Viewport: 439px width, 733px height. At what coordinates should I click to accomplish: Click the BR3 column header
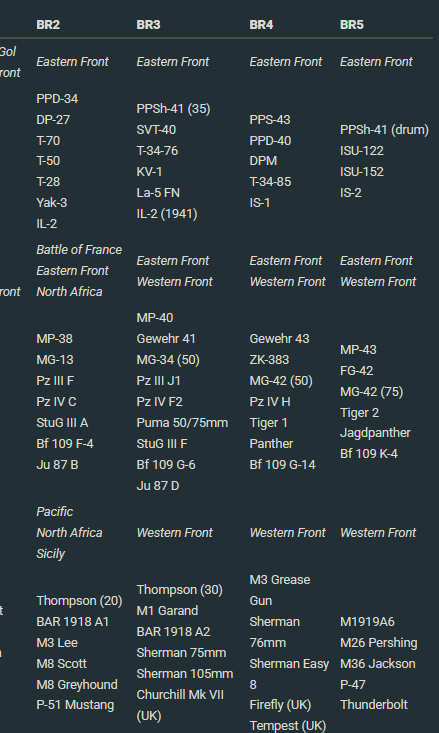click(148, 25)
